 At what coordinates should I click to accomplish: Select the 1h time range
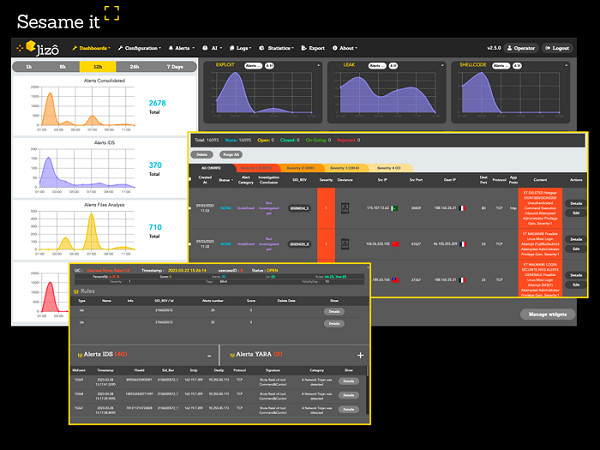(x=29, y=66)
